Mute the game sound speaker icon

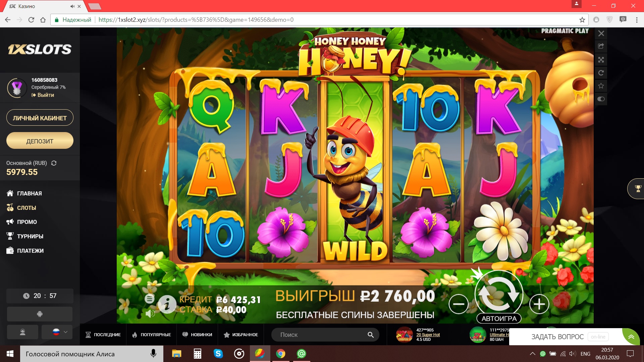pos(150,313)
